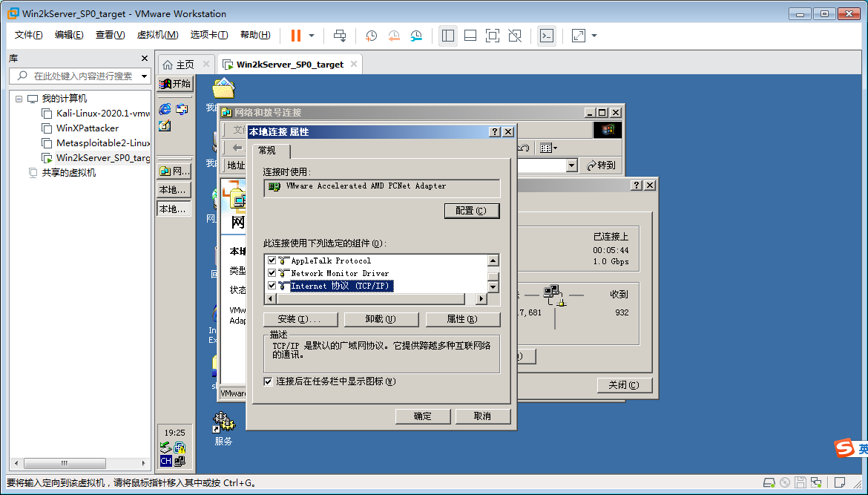Click the stretch guest display icon
This screenshot has width=868, height=495.
click(579, 36)
